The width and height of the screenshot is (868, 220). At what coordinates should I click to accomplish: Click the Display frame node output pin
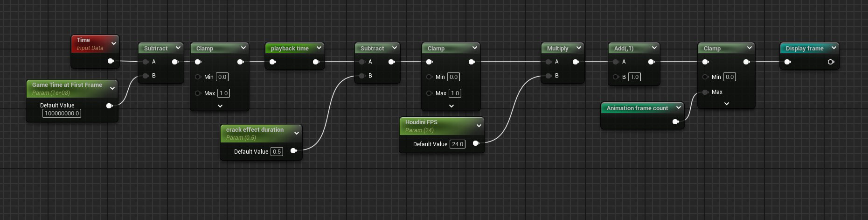pyautogui.click(x=831, y=62)
